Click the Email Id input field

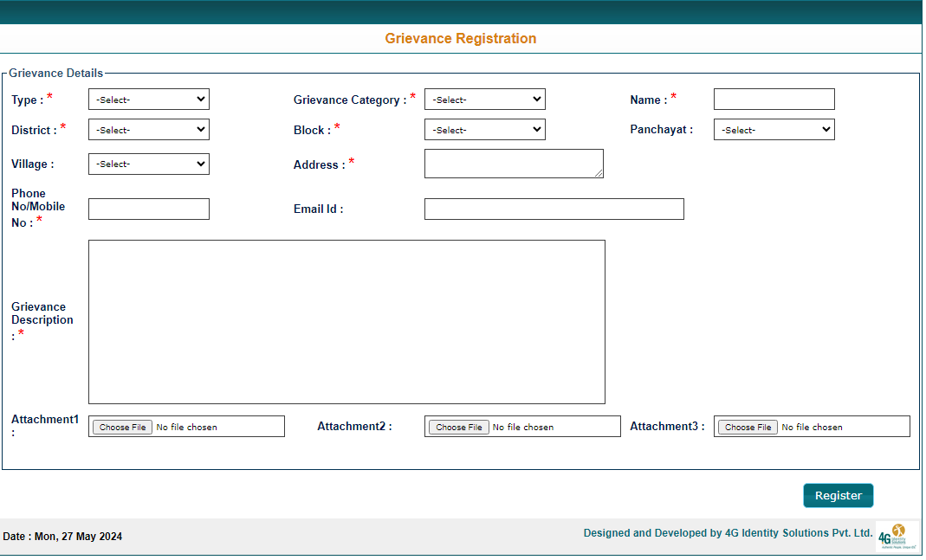554,209
